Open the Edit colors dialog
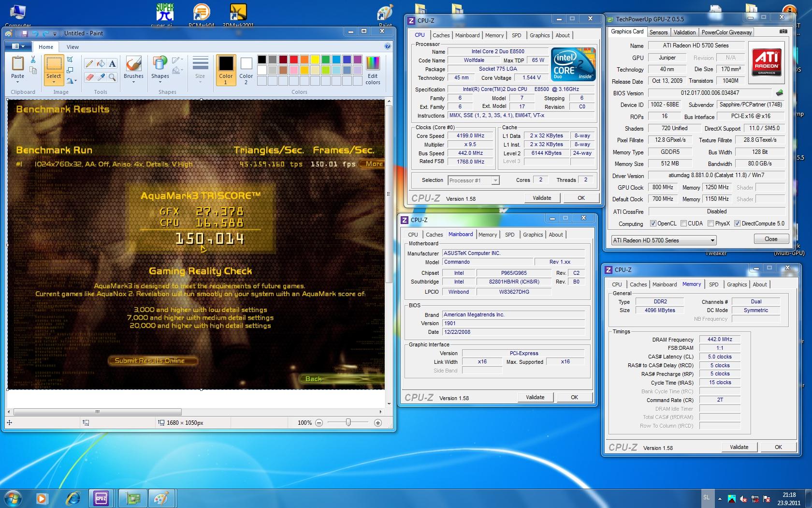Image resolution: width=812 pixels, height=508 pixels. 373,70
